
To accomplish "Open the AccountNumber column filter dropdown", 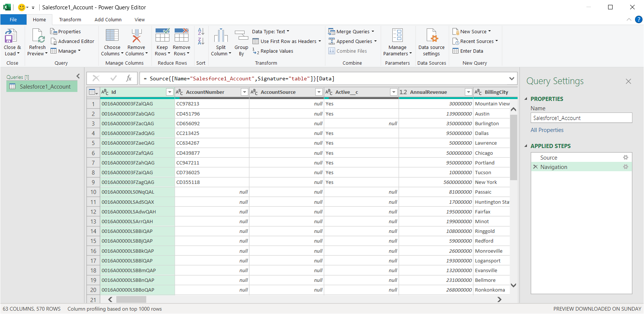I will click(244, 92).
